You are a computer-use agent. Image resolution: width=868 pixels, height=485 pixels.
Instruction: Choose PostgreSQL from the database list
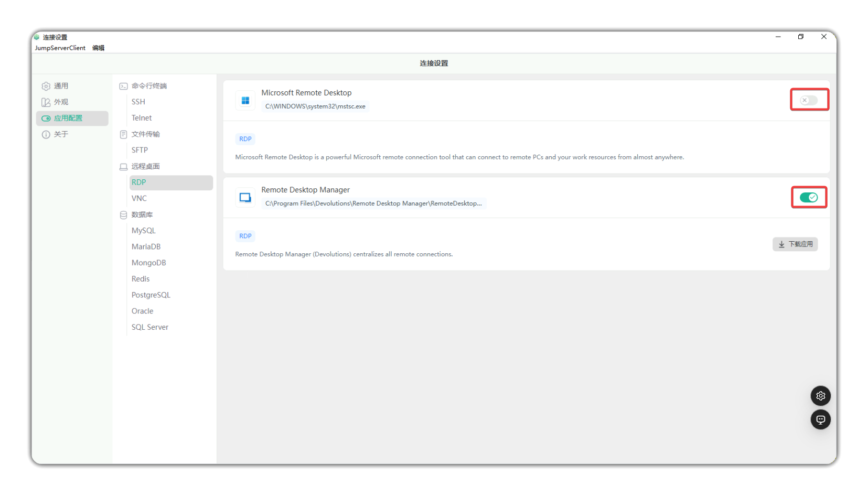151,295
